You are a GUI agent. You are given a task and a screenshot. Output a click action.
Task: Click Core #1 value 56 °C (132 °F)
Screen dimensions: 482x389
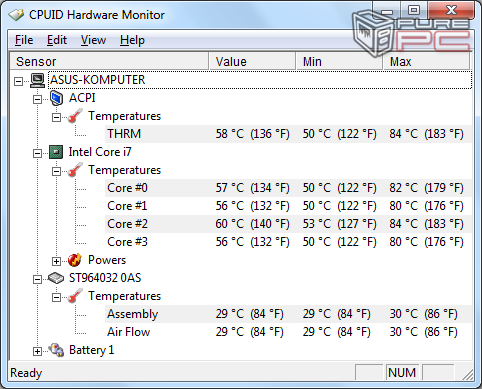[252, 206]
